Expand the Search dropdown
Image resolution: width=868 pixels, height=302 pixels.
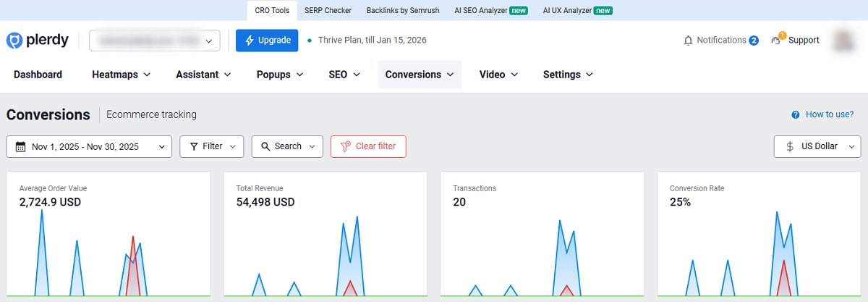286,146
